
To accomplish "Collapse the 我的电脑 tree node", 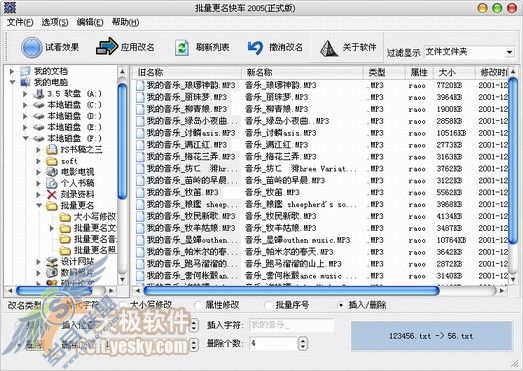I will point(12,82).
